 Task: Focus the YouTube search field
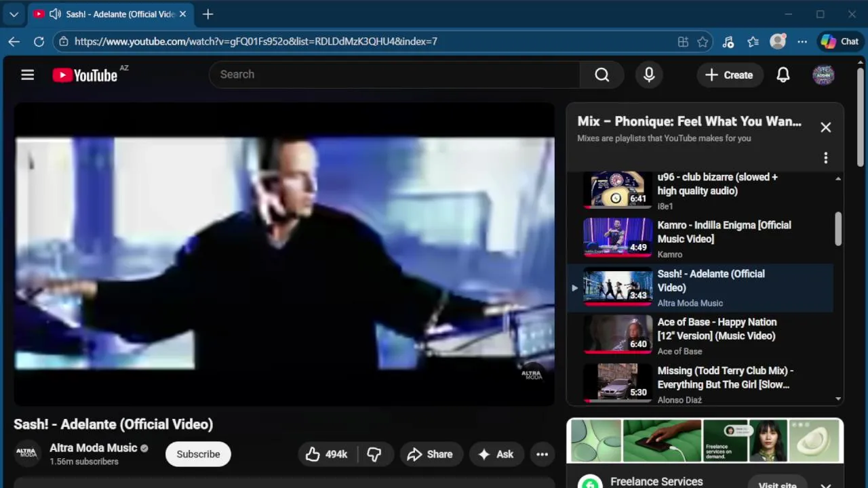[395, 75]
